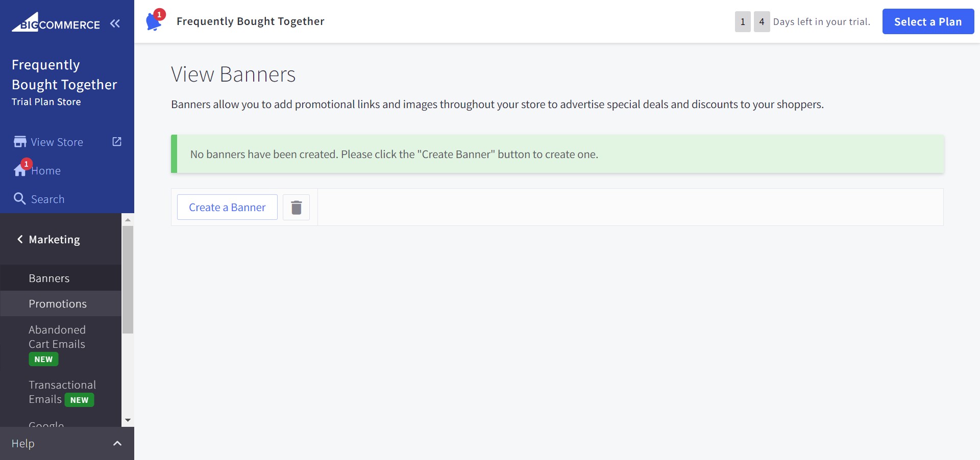The height and width of the screenshot is (460, 980).
Task: Click the Home house icon
Action: click(20, 170)
